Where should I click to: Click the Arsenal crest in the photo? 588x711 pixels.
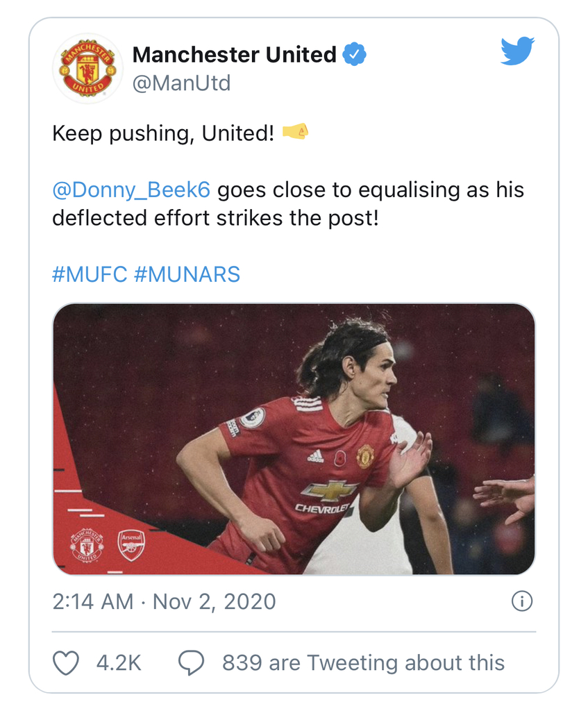click(x=131, y=546)
